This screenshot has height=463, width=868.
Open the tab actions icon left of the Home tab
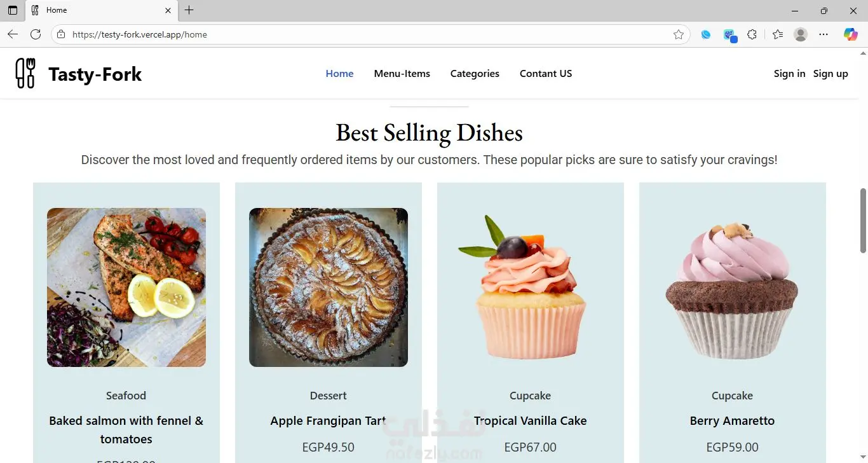[x=13, y=10]
